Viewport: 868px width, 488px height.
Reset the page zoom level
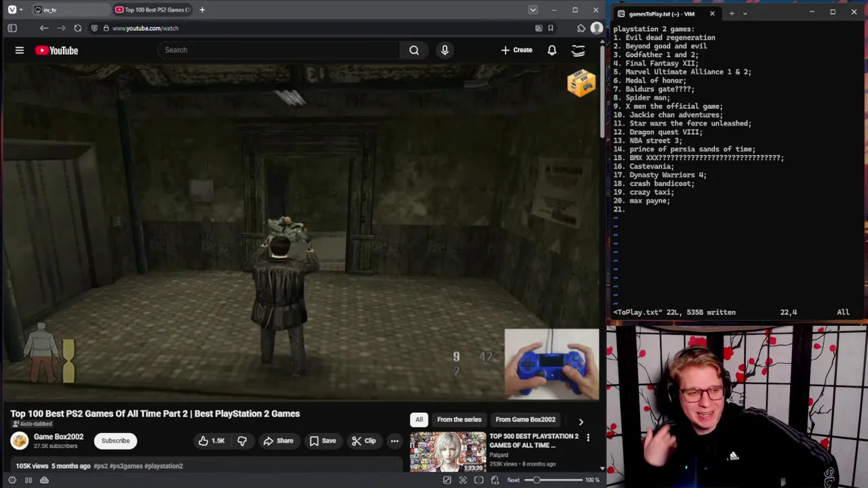pyautogui.click(x=513, y=480)
